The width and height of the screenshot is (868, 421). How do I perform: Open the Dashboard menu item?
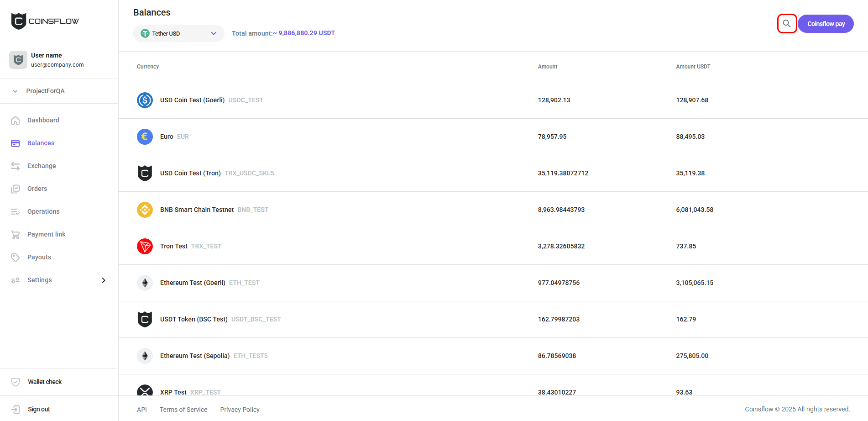[x=43, y=120]
